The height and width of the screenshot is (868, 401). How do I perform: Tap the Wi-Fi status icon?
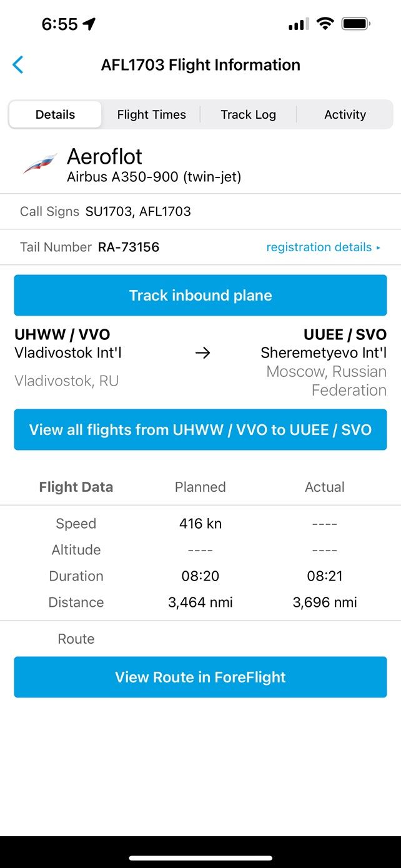325,24
